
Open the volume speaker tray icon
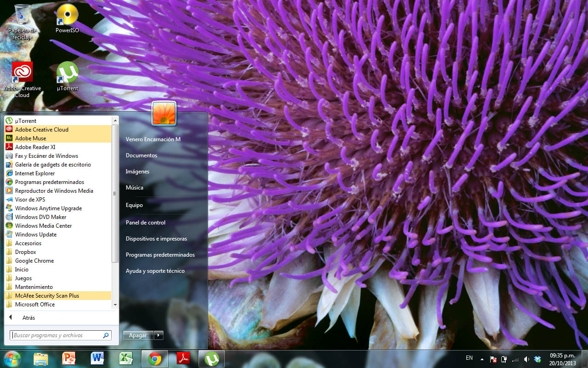[x=526, y=359]
